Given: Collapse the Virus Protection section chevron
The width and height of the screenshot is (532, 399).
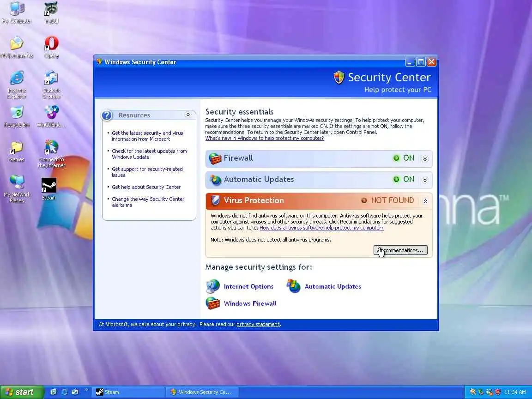Looking at the screenshot, I should click(x=425, y=201).
